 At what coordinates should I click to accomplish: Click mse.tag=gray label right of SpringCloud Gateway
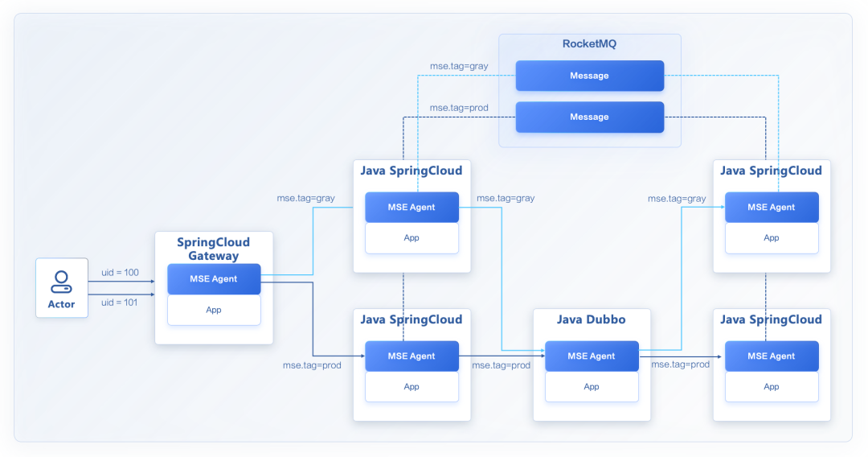coord(305,198)
